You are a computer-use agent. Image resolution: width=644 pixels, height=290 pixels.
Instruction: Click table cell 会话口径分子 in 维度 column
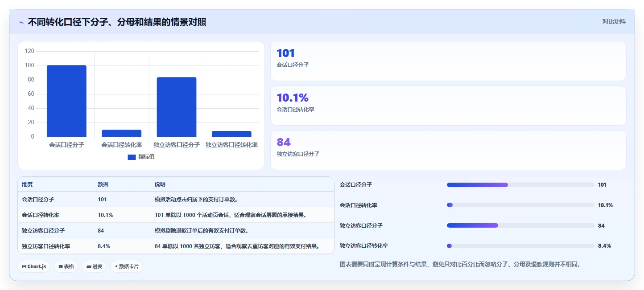[38, 200]
